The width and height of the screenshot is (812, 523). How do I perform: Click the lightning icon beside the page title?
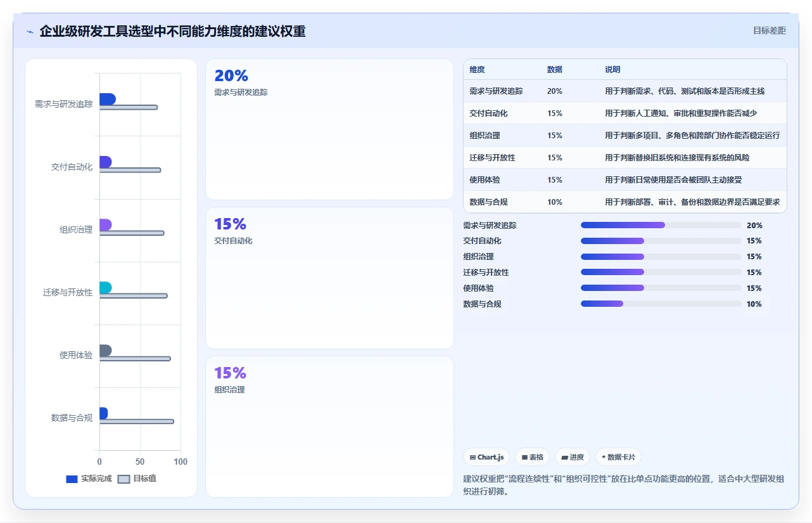(30, 31)
